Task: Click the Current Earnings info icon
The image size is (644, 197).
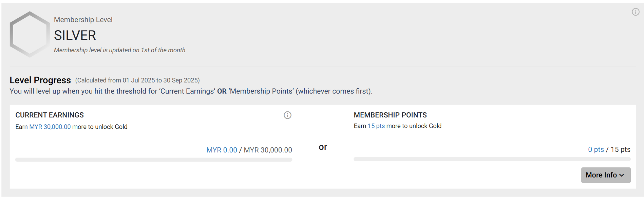Action: click(x=287, y=115)
